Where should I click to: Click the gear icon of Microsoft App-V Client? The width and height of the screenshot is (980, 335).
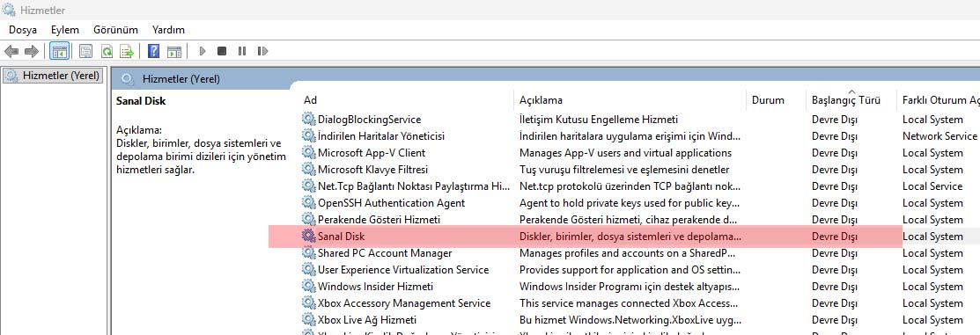(309, 153)
